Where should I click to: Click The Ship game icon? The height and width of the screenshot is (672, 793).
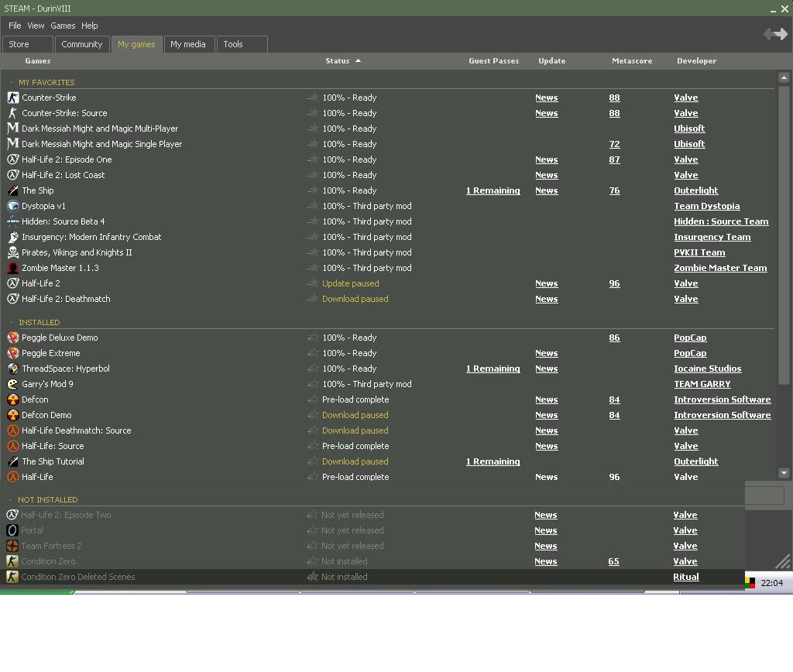tap(13, 190)
